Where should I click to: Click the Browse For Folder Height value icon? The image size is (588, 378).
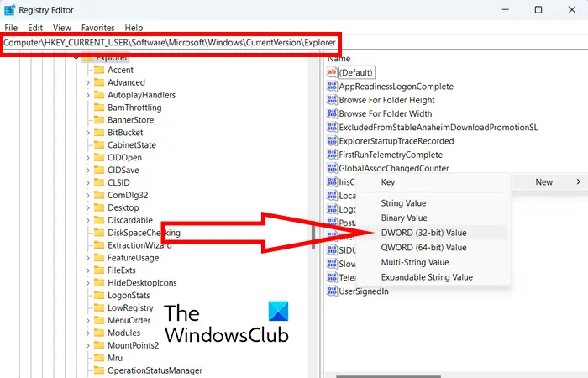pyautogui.click(x=332, y=100)
